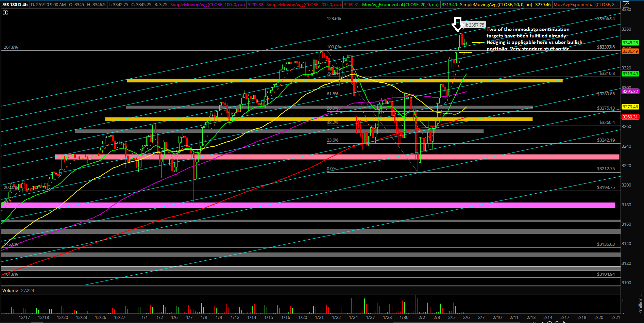Click the exclamation alert icon below symbol
Screen dimensions: 644x323
point(5,13)
